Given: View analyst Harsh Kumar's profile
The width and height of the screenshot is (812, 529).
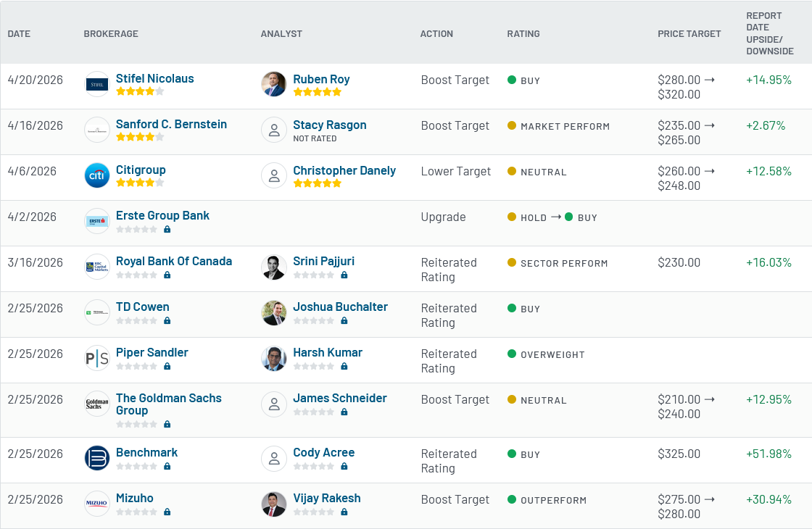Looking at the screenshot, I should (328, 352).
